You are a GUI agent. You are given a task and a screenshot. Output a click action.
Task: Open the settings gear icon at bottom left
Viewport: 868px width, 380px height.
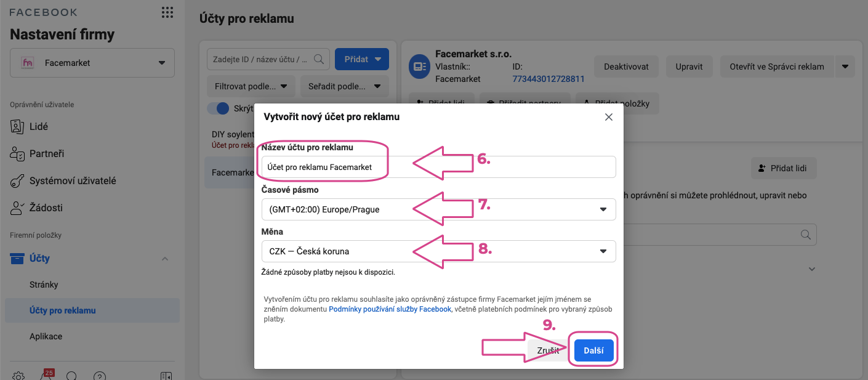coord(18,376)
